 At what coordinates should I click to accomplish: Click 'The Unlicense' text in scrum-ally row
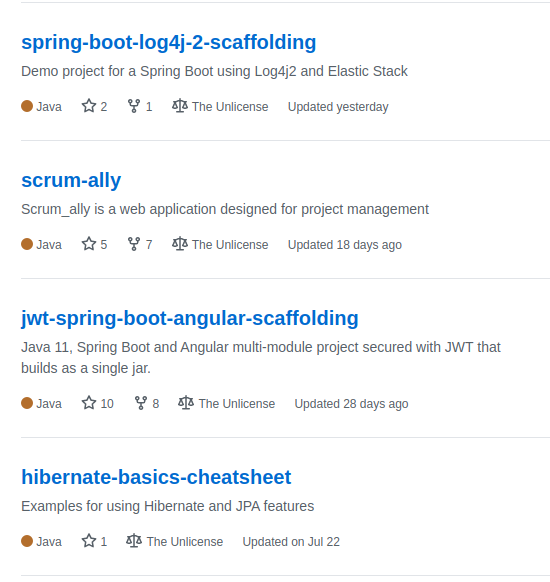230,245
